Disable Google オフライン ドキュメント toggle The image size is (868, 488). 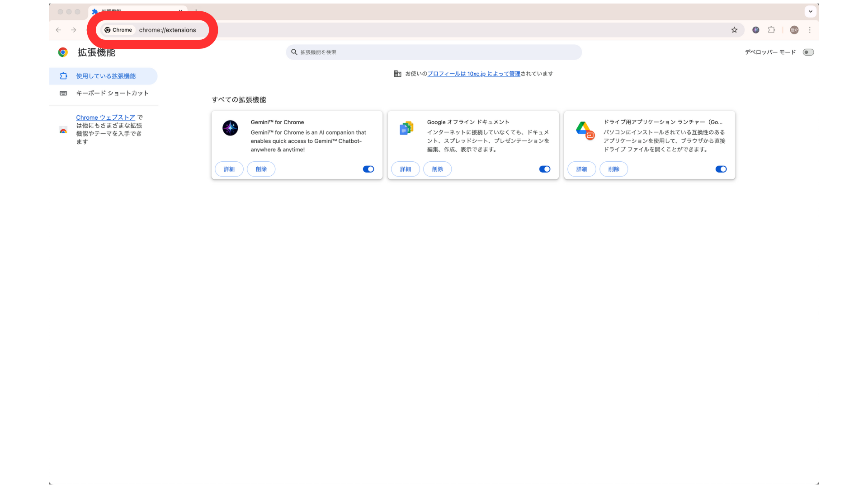[545, 169]
